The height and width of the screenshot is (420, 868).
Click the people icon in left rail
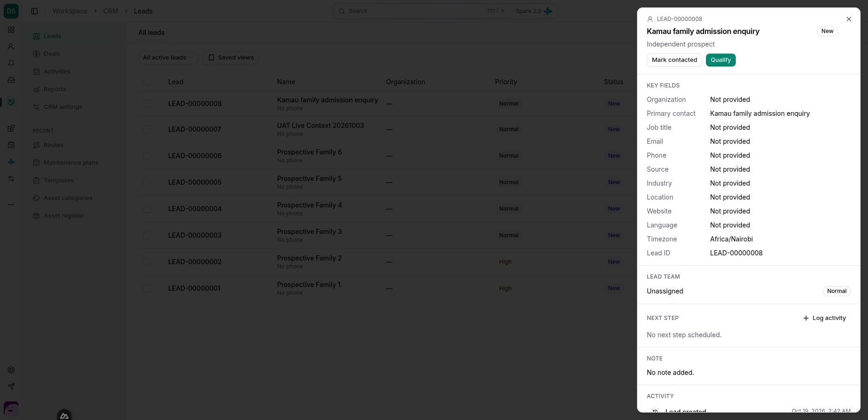11,47
